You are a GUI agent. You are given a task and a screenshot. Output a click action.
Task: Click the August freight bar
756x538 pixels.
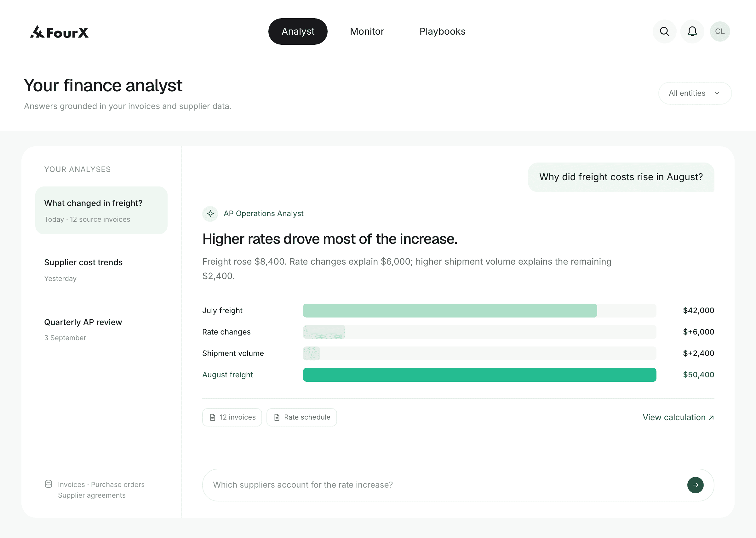[479, 375]
